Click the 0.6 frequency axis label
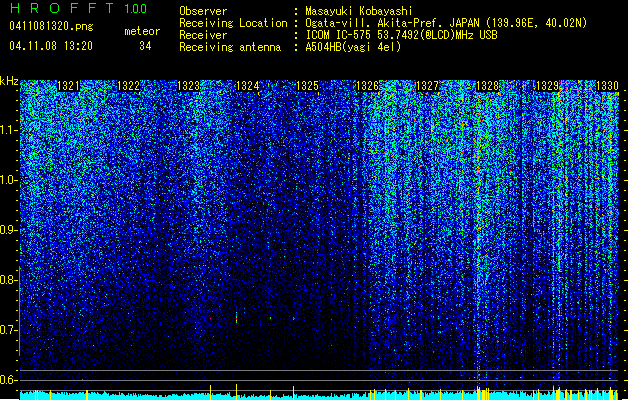Screen dimensions: 629x400 8,380
